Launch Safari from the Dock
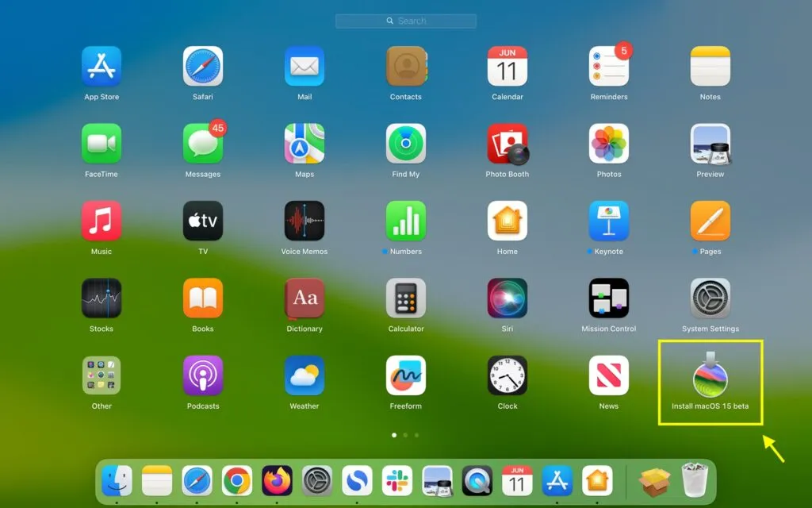Viewport: 812px width, 508px height. tap(197, 480)
